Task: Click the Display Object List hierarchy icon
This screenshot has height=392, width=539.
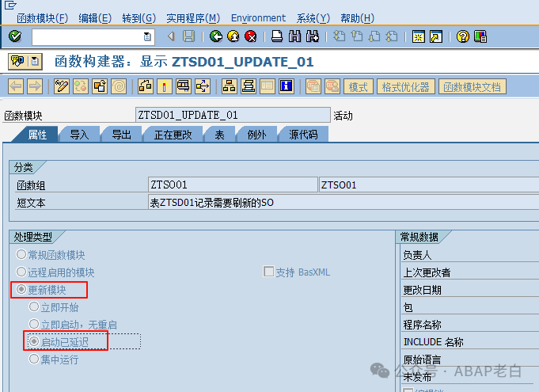Action: pyautogui.click(x=229, y=86)
